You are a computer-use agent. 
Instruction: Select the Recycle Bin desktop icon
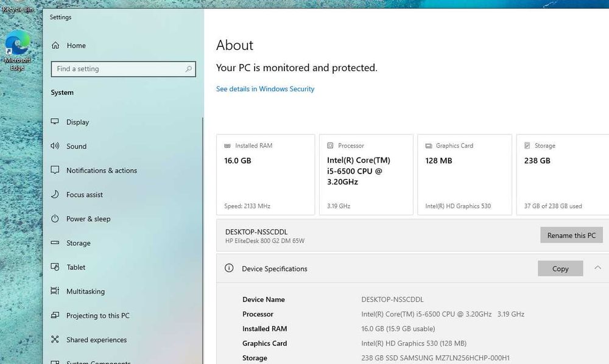[x=17, y=7]
